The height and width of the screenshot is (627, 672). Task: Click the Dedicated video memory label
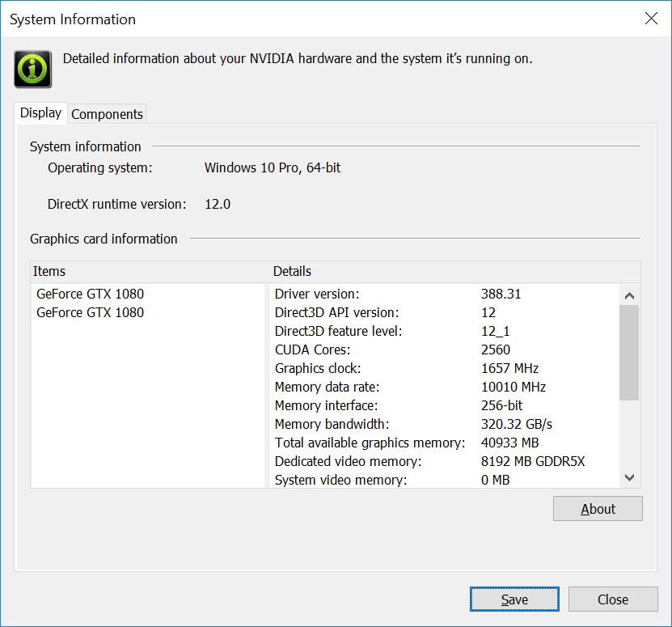348,461
